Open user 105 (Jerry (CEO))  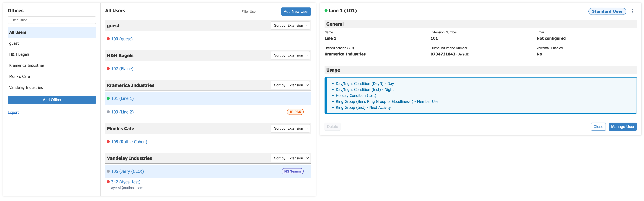128,171
